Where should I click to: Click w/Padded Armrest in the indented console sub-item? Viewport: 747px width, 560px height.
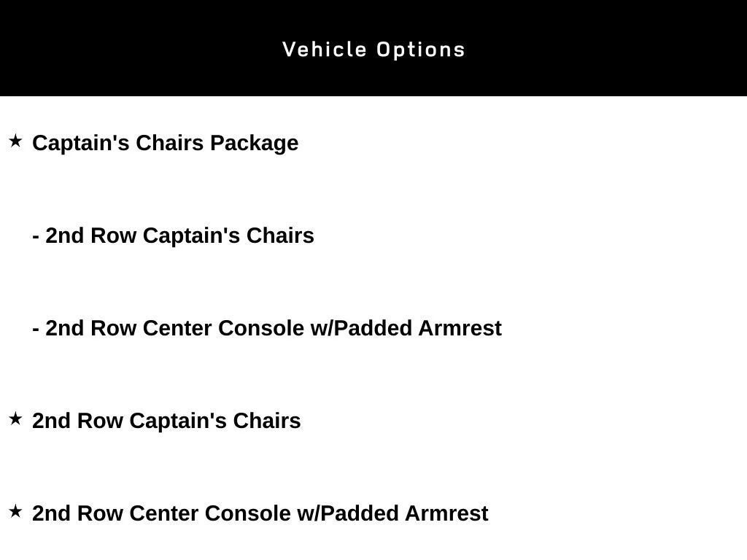[x=406, y=329]
